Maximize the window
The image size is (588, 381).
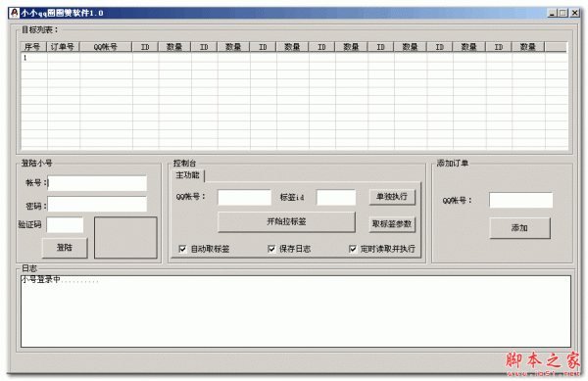tap(563, 13)
